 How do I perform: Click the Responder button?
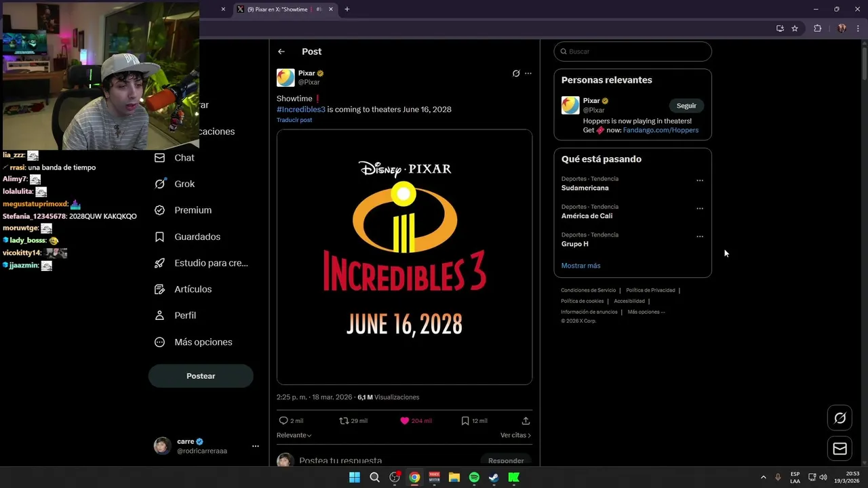[506, 461]
